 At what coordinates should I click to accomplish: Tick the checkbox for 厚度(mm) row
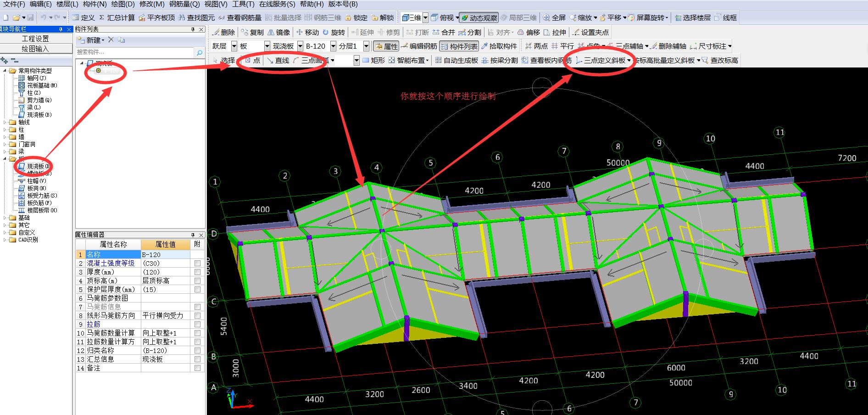tap(197, 272)
